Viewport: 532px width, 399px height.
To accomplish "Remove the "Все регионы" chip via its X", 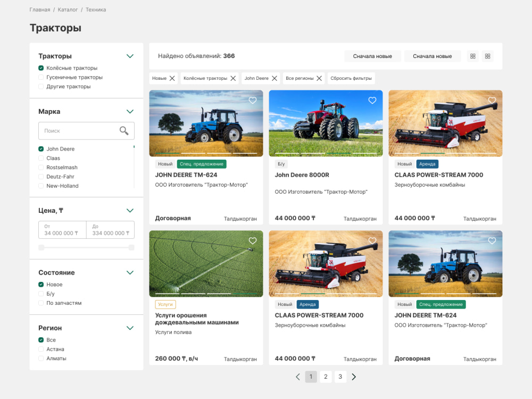I will pos(319,78).
